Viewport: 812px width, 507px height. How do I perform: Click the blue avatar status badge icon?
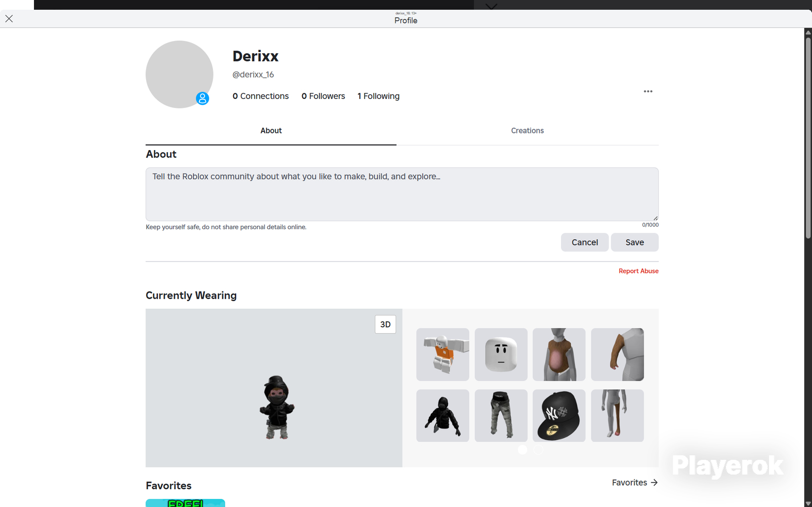point(202,98)
